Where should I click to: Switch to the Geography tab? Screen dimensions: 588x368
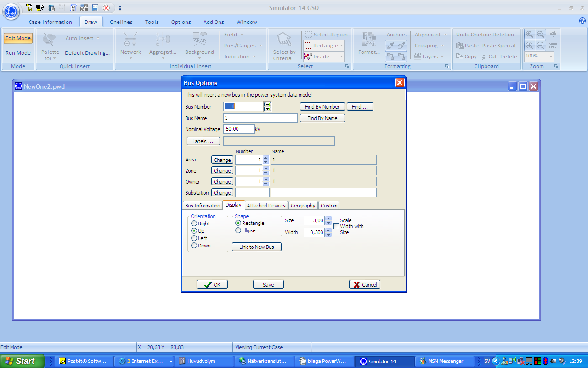pos(303,206)
